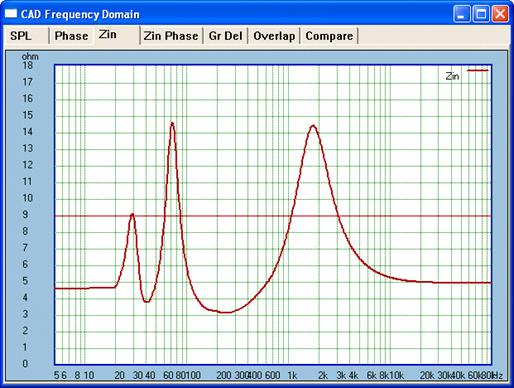Click the small curve peak touching 9 ohm
The image size is (514, 388).
tap(133, 214)
